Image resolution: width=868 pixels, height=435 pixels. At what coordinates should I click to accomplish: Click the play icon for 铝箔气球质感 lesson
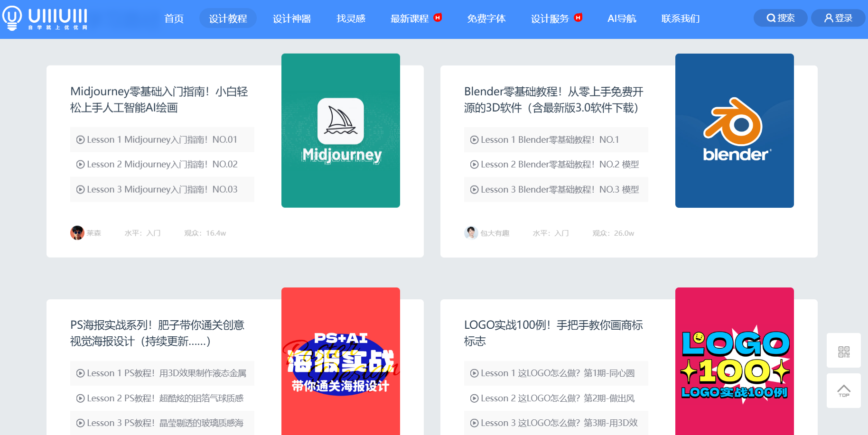coord(81,398)
